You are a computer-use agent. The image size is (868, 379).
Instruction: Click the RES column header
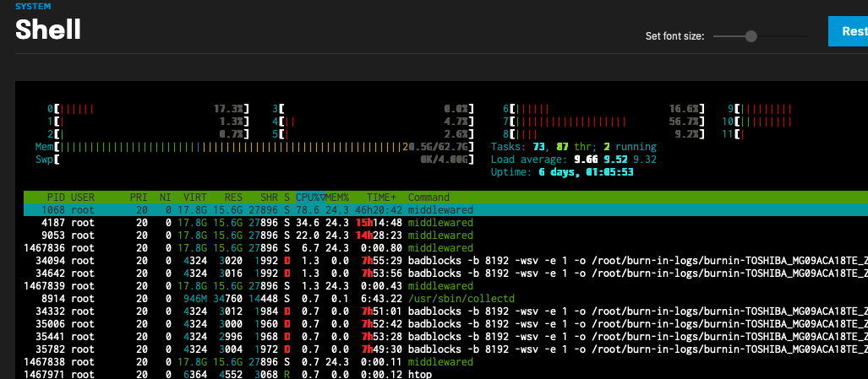tap(232, 197)
